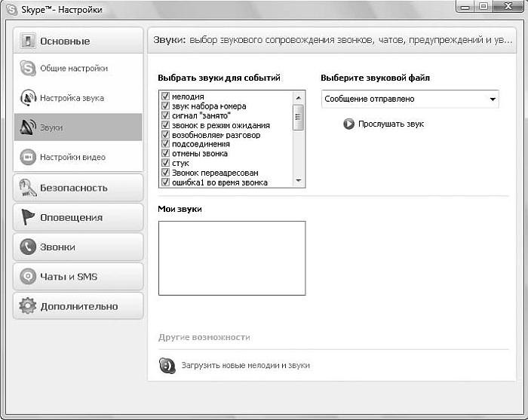Click the play icon beside Прослушать звук
The height and width of the screenshot is (420, 528).
click(348, 124)
